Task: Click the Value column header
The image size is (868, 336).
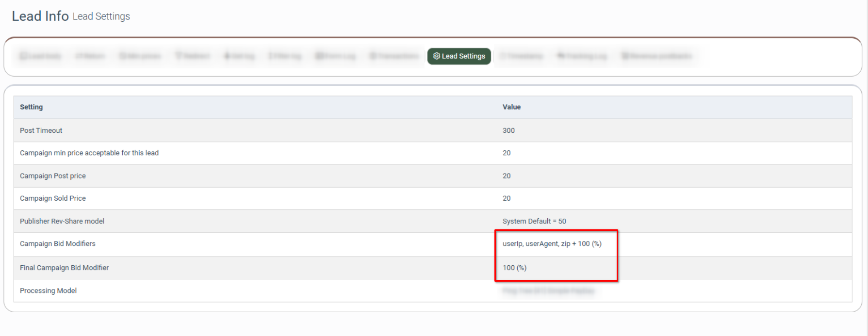Action: coord(511,107)
